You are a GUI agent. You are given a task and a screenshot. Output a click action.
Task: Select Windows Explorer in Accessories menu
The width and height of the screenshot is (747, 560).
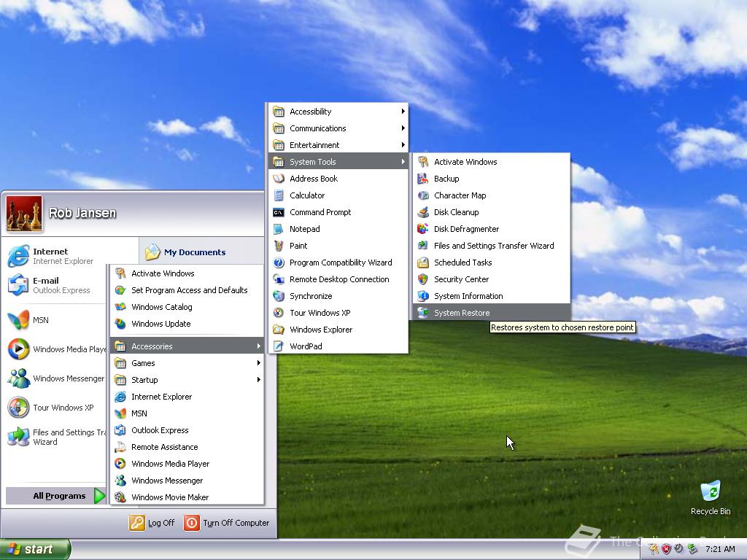tap(338, 330)
